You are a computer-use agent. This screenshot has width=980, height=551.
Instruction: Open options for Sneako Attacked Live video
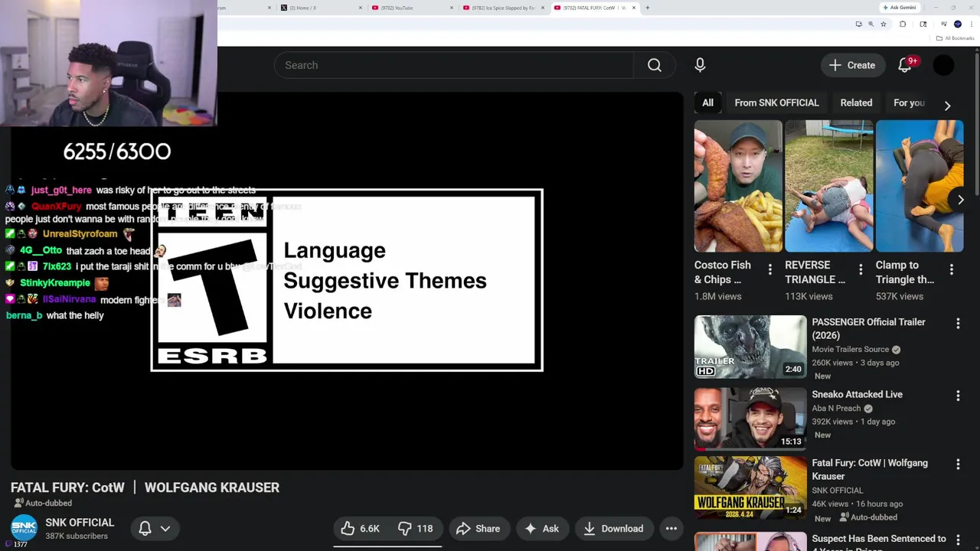[x=957, y=396]
